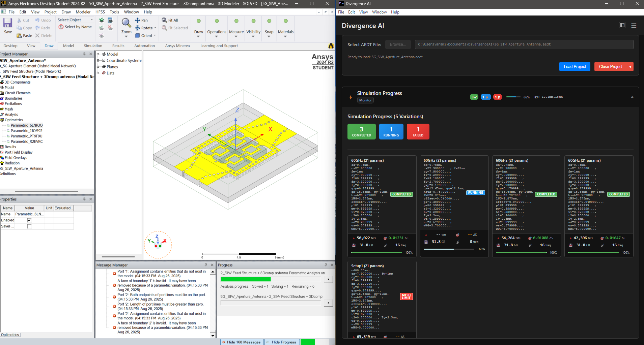The image size is (644, 345).
Task: Toggle the SaveF checkbox in Properties
Action: [29, 226]
